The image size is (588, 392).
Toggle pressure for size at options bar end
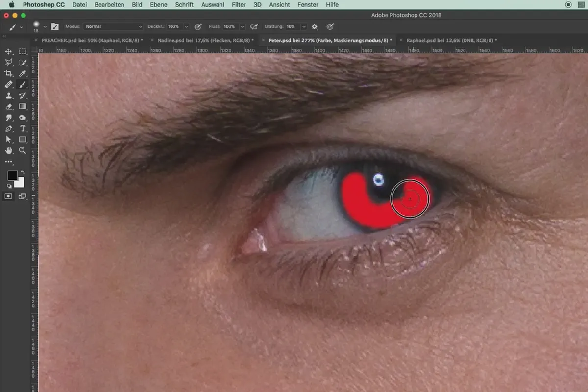coord(330,26)
